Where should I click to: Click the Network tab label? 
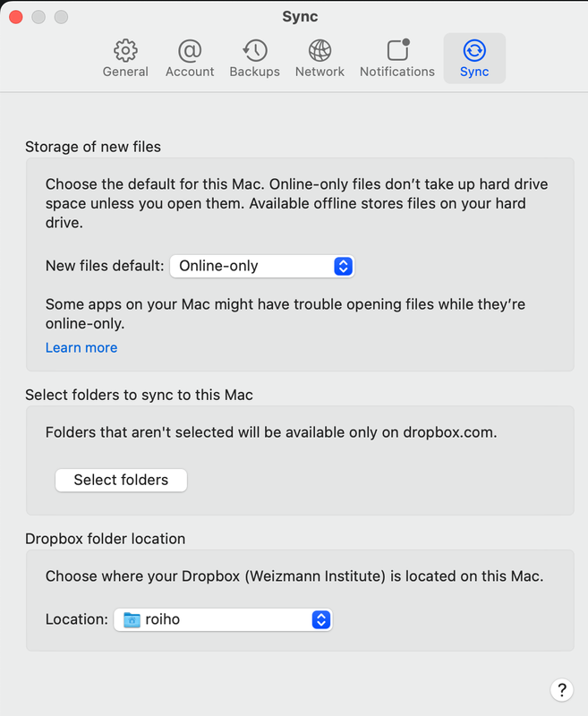[x=320, y=72]
